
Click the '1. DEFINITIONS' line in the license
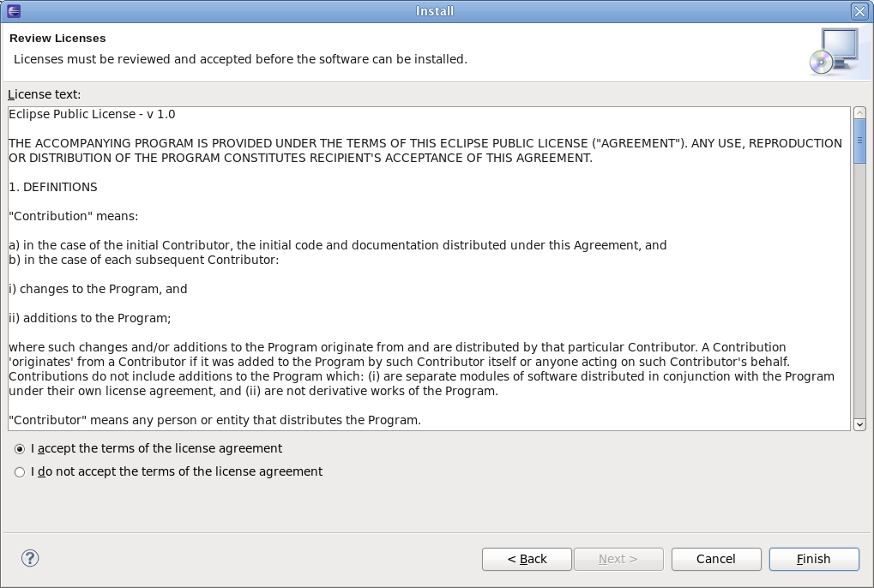pos(53,187)
